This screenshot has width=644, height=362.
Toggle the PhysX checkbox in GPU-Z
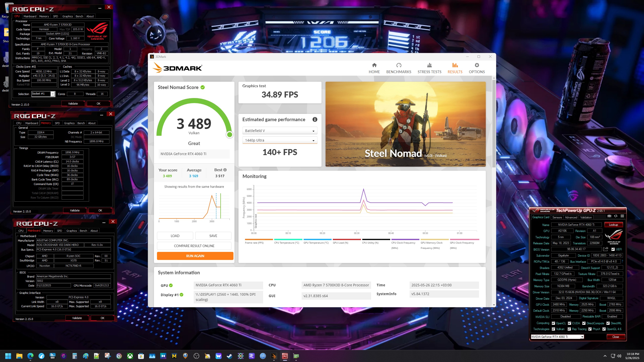590,329
